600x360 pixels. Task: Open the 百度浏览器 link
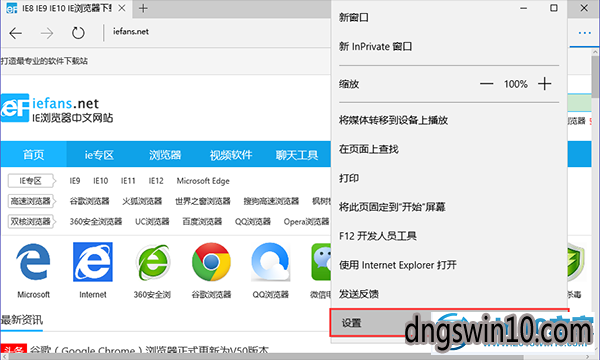[x=202, y=222]
